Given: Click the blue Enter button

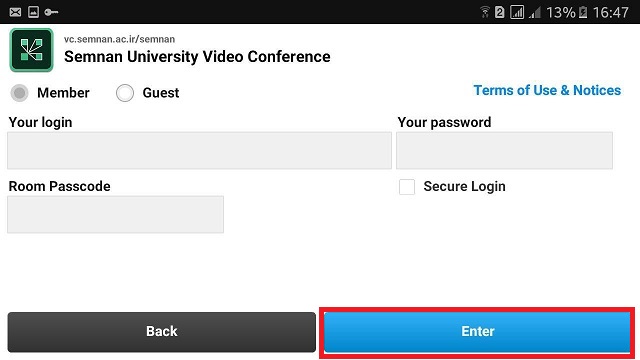Looking at the screenshot, I should pos(477,332).
